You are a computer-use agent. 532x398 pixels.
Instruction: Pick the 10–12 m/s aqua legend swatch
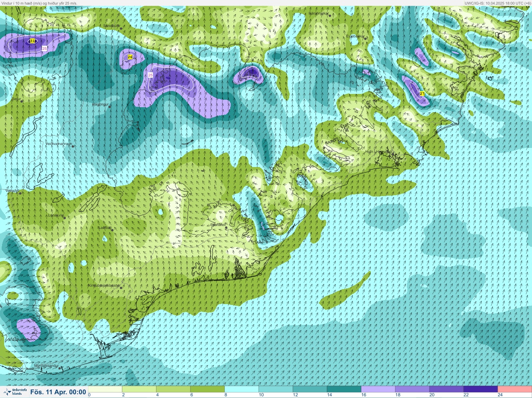pyautogui.click(x=276, y=389)
